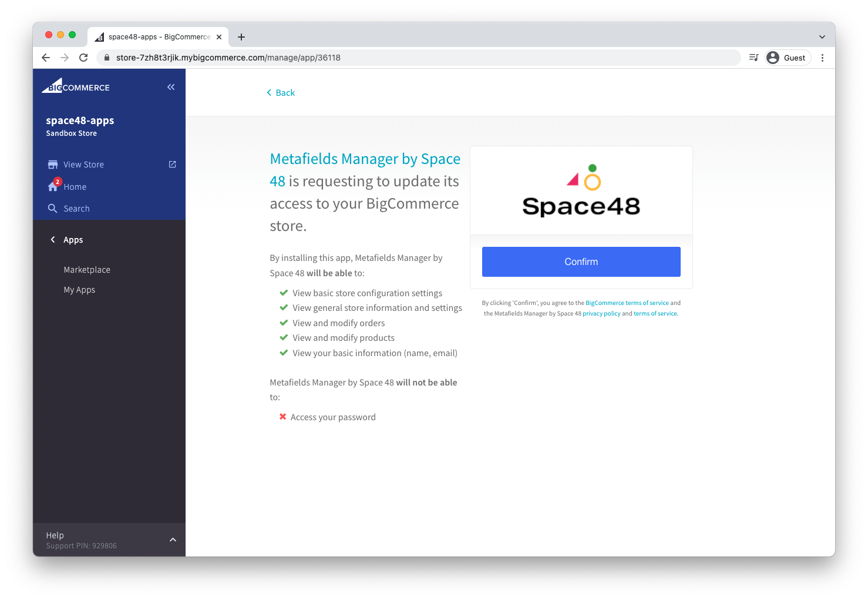This screenshot has height=600, width=868.
Task: Close the space48-apps browser tab
Action: [x=219, y=37]
